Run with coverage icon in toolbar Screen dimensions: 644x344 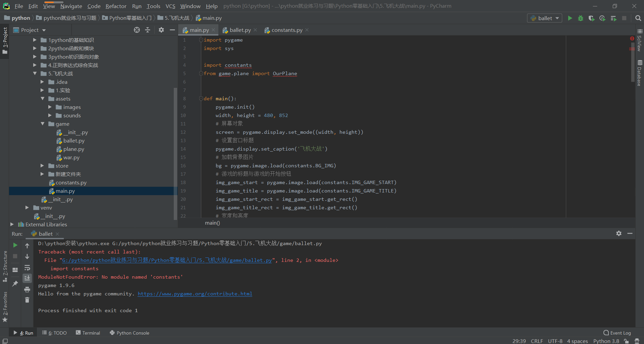[591, 18]
